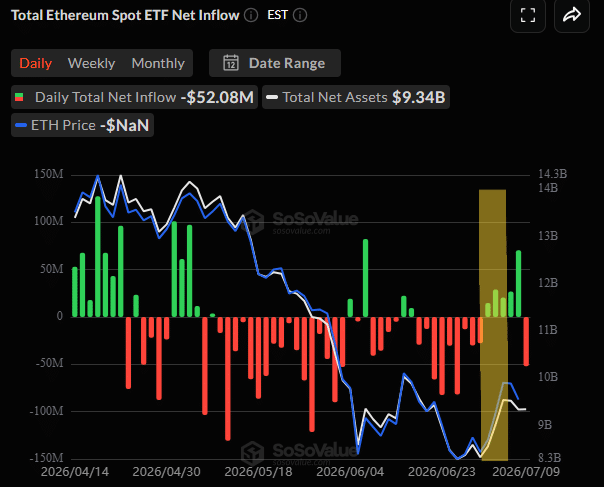Click the 2026/04/30 axis date label

click(x=166, y=472)
